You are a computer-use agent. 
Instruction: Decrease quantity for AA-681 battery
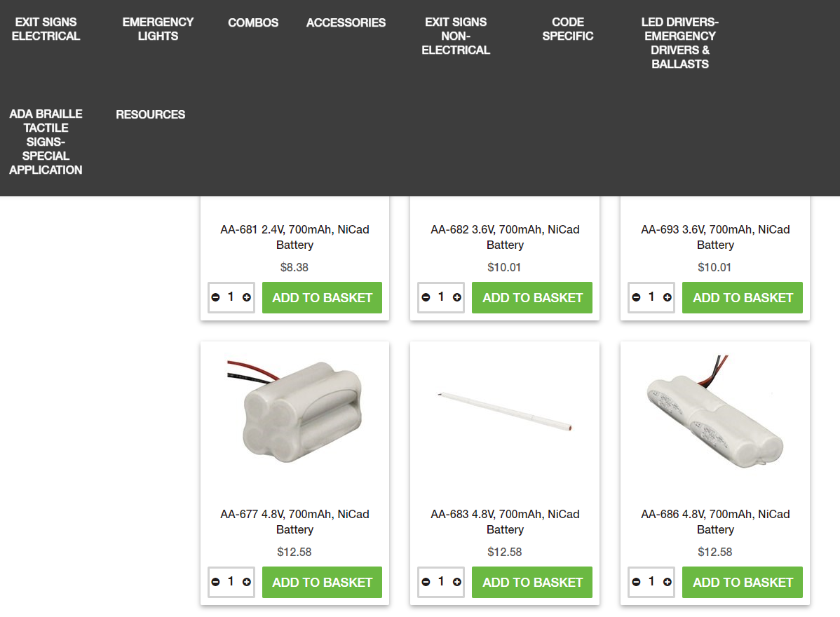pyautogui.click(x=215, y=297)
